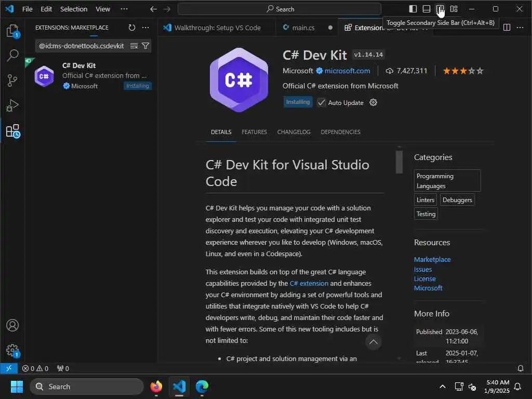Click the ports forwarded status item
Image resolution: width=532 pixels, height=399 pixels.
[63, 368]
